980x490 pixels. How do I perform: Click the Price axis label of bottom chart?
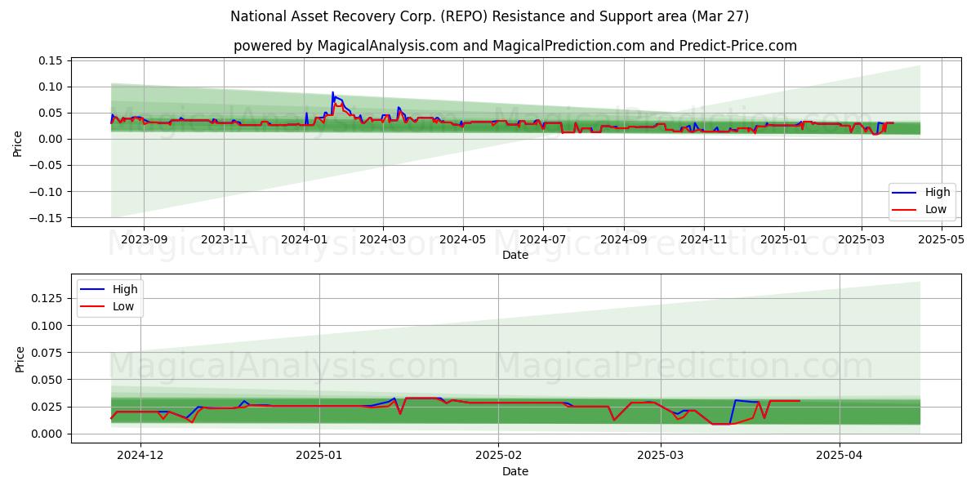pyautogui.click(x=20, y=359)
